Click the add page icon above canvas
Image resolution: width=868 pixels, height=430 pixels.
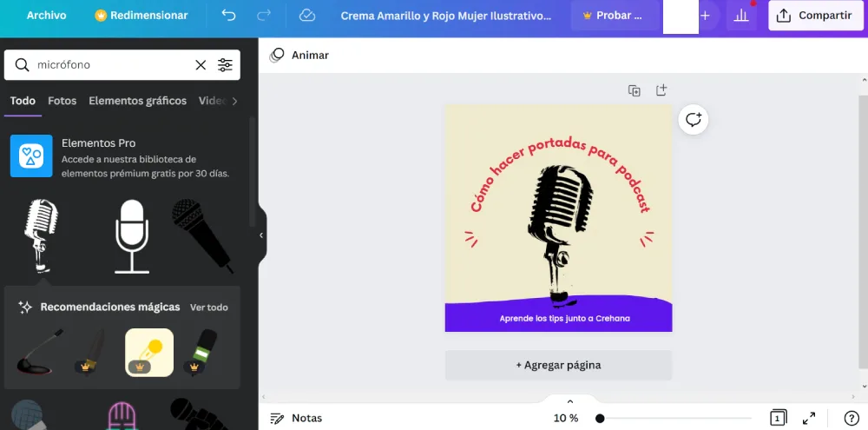[x=661, y=90]
